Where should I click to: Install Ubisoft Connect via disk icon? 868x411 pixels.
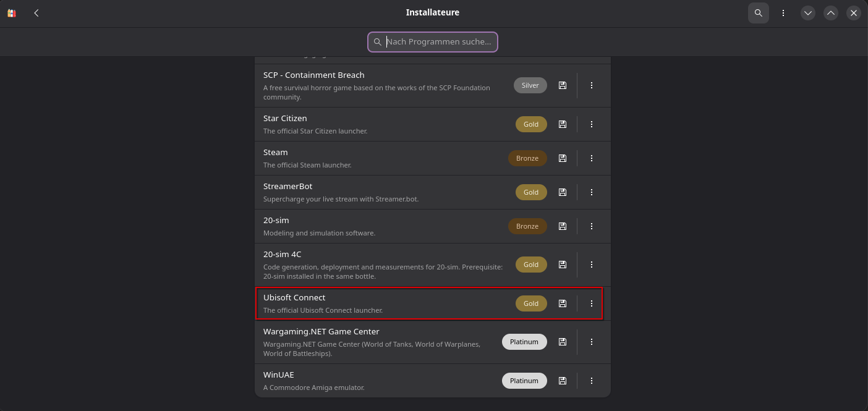[x=563, y=303]
